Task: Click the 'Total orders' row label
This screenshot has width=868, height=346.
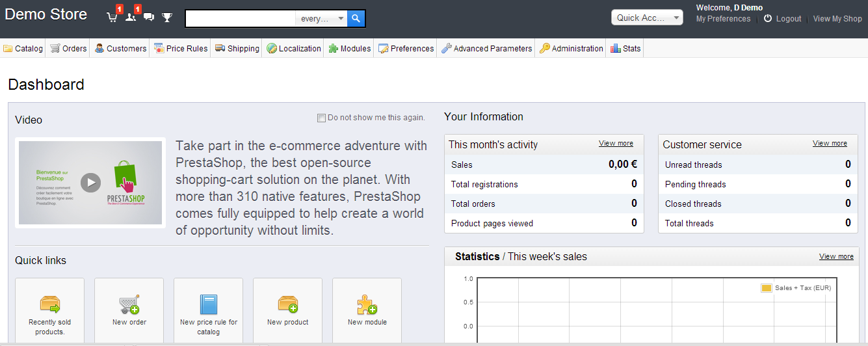Action: pyautogui.click(x=473, y=204)
